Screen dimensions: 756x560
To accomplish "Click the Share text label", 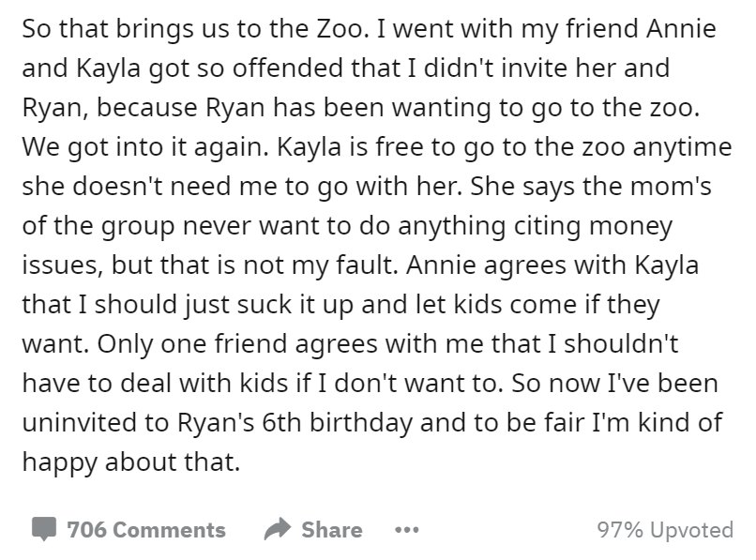I will [332, 530].
